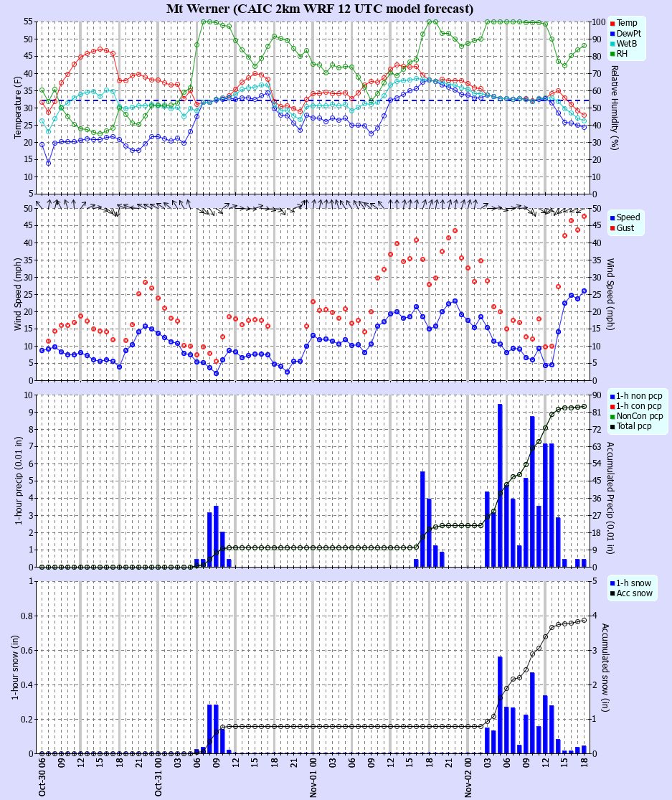Click the first dew point data point
The image size is (672, 800).
42,144
